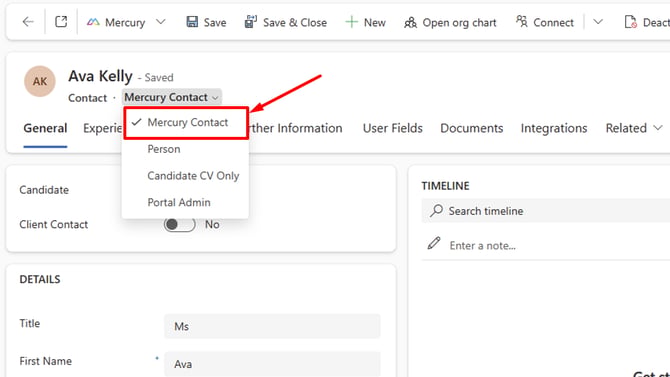Click the New plus icon
The width and height of the screenshot is (670, 377).
tap(351, 22)
